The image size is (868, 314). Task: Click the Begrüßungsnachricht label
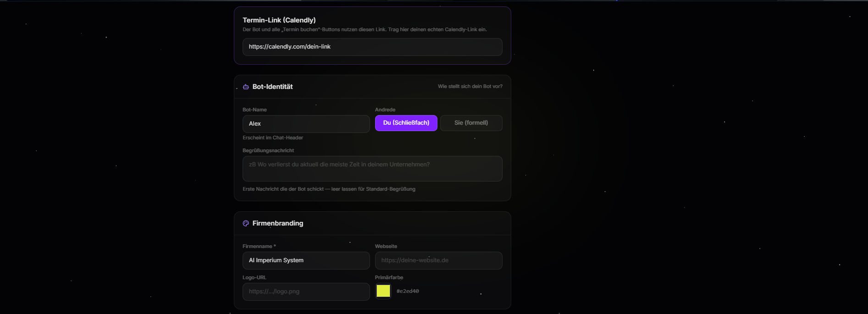268,150
